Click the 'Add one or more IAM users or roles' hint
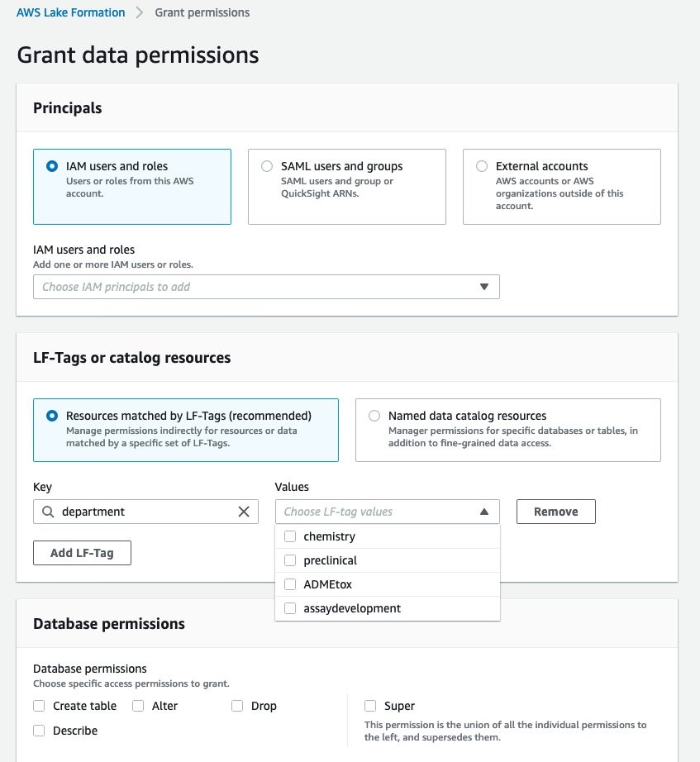This screenshot has height=762, width=700. coord(113,264)
